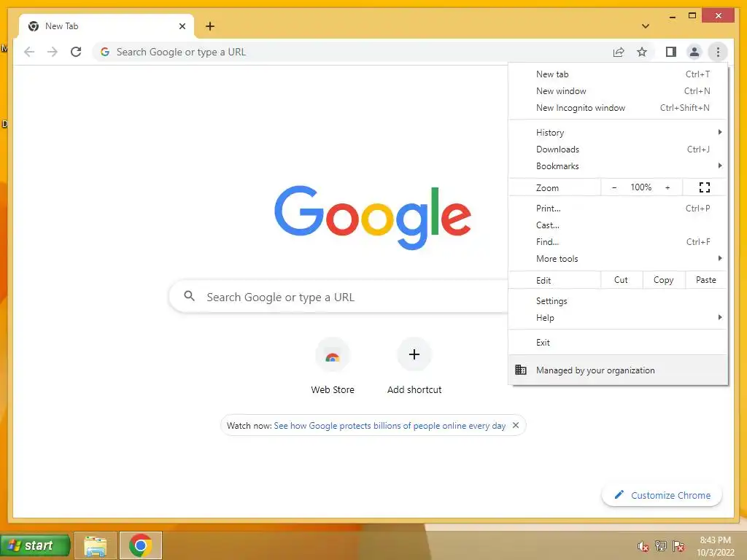Expand the Help submenu
The width and height of the screenshot is (747, 560).
[x=618, y=318]
